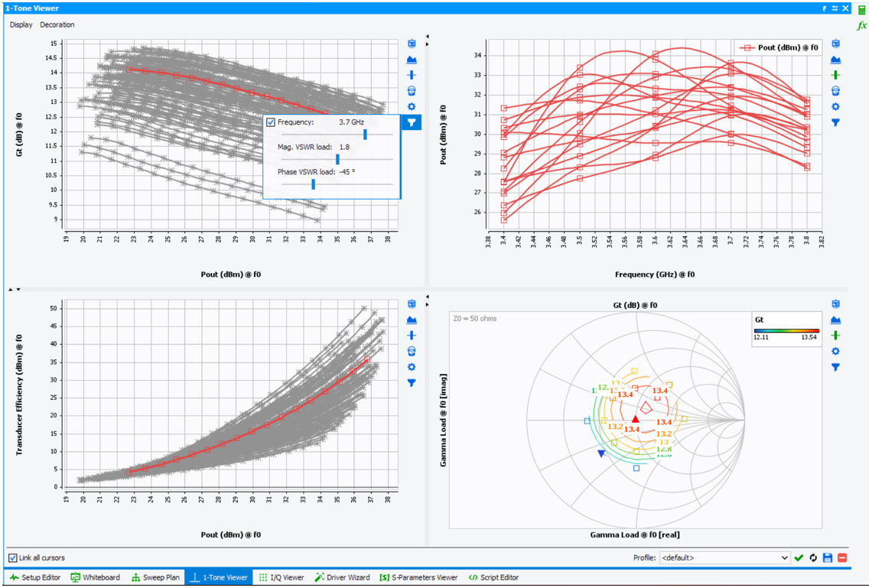Viewport: 869px width, 588px height.
Task: Click the down-pointing splitter arrow above the Transducer Efficiency plot
Action: pos(18,289)
